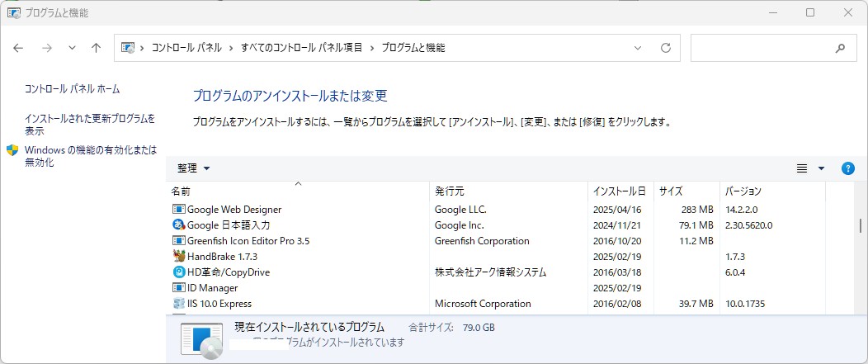Click size 283 MB cell
Image resolution: width=868 pixels, height=364 pixels.
[x=697, y=210]
